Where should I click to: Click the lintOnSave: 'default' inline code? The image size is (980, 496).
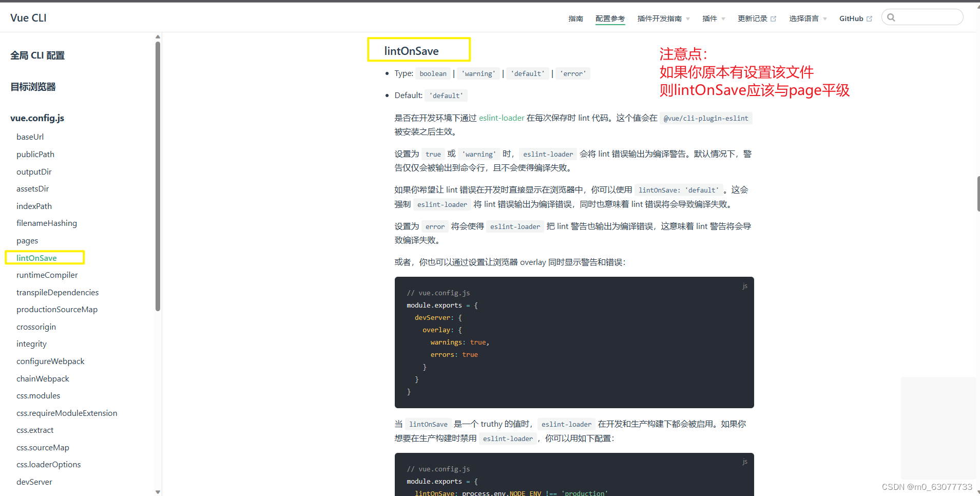coord(679,190)
